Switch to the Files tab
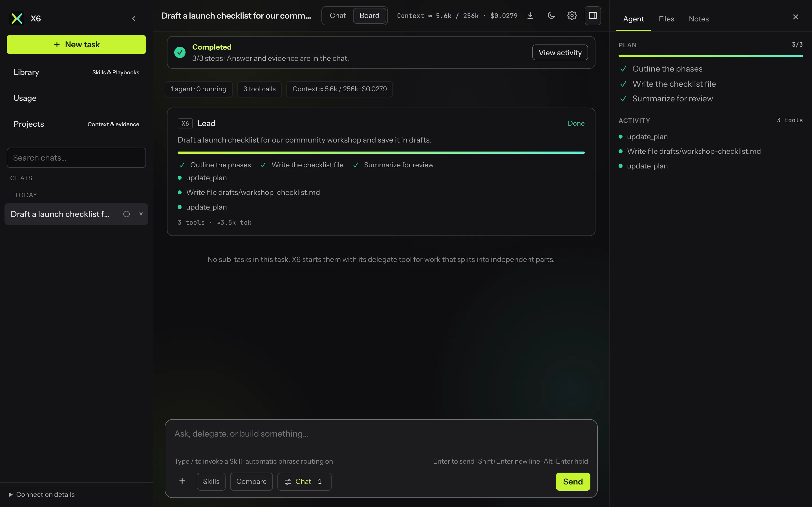812x507 pixels. (x=666, y=19)
